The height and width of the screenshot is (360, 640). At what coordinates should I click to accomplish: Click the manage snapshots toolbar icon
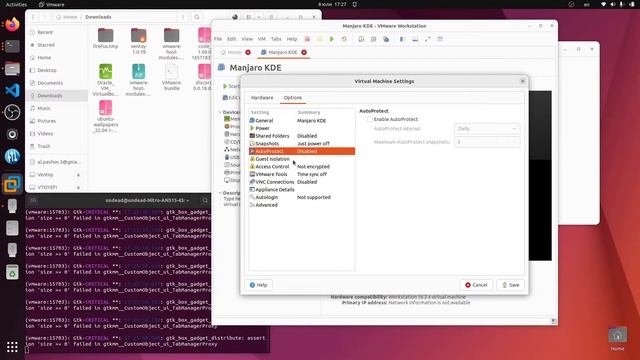coord(386,39)
